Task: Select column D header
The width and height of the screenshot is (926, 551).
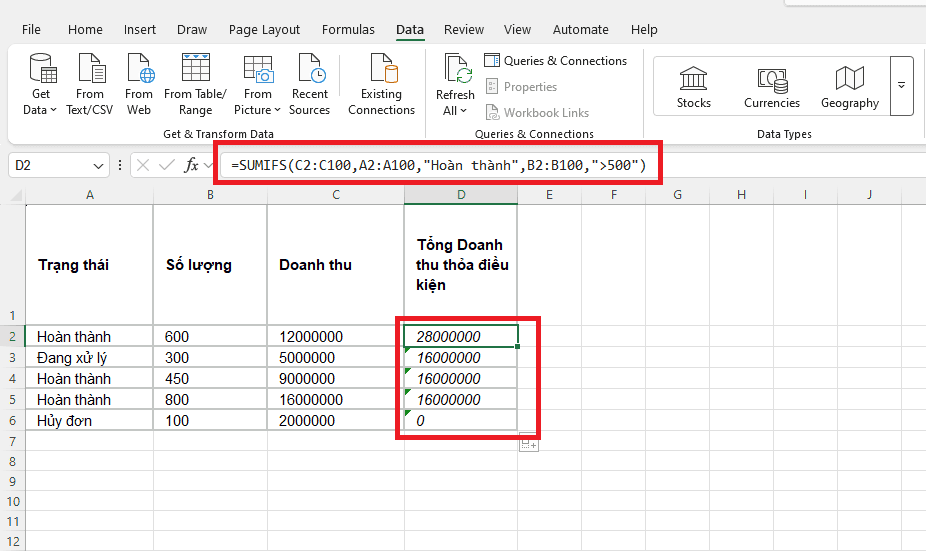Action: coord(461,195)
